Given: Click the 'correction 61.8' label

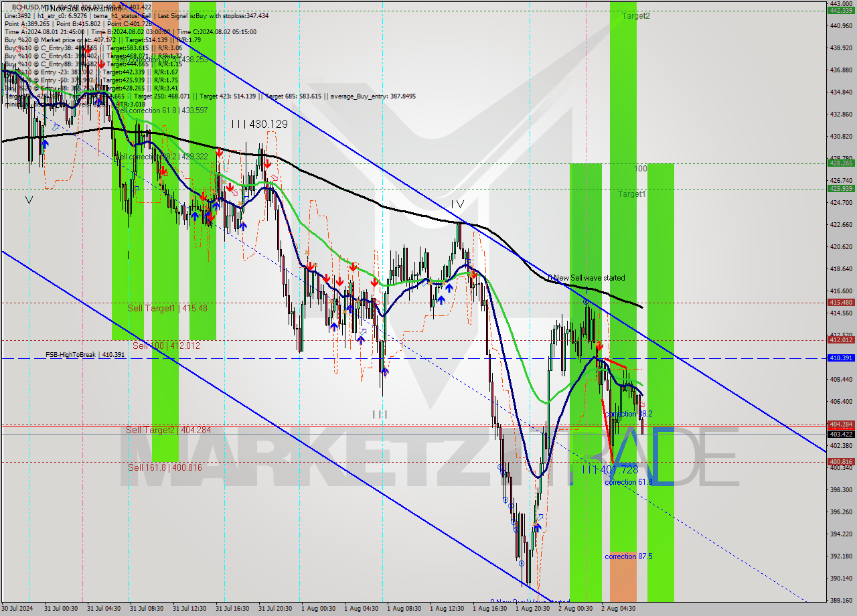Looking at the screenshot, I should click(629, 482).
